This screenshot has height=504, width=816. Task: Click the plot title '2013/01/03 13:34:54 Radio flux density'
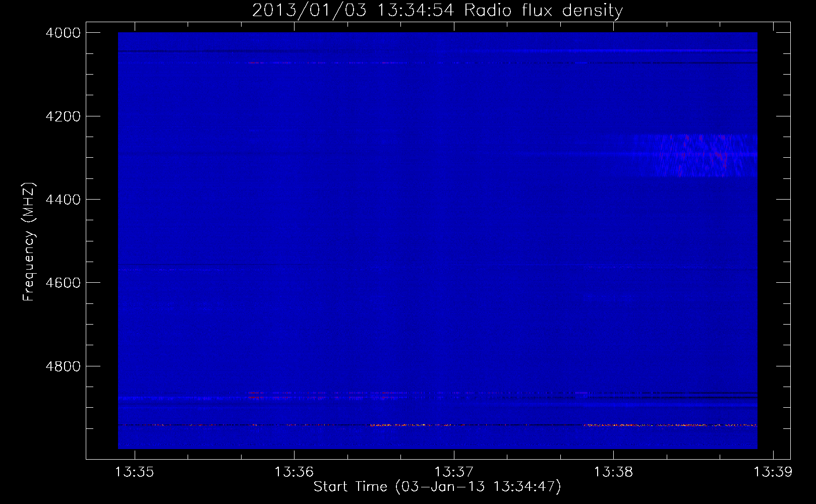click(x=437, y=11)
